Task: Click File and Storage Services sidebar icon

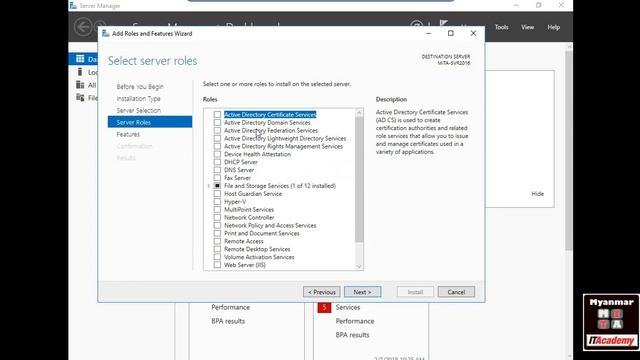Action: click(x=80, y=98)
